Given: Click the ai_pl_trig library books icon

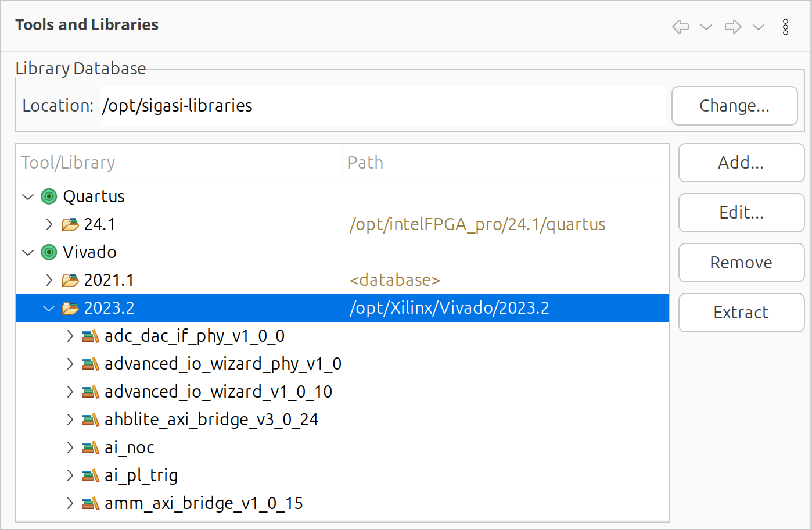Looking at the screenshot, I should [x=91, y=475].
